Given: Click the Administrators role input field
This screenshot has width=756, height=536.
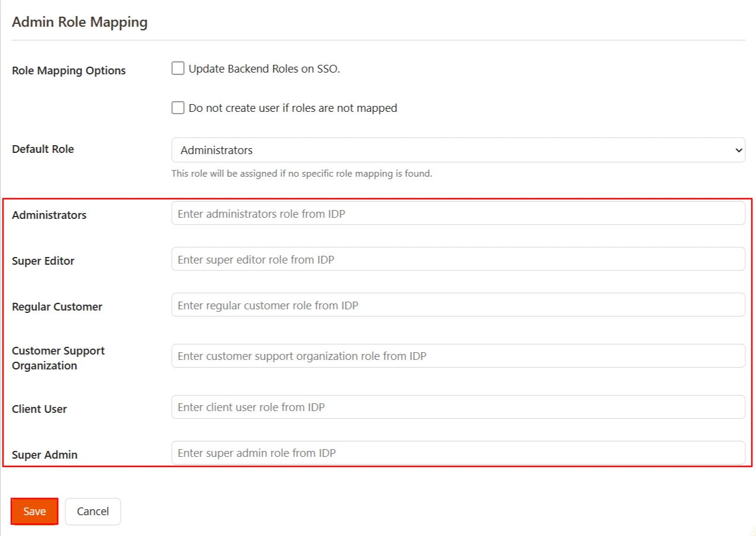Looking at the screenshot, I should (x=458, y=212).
